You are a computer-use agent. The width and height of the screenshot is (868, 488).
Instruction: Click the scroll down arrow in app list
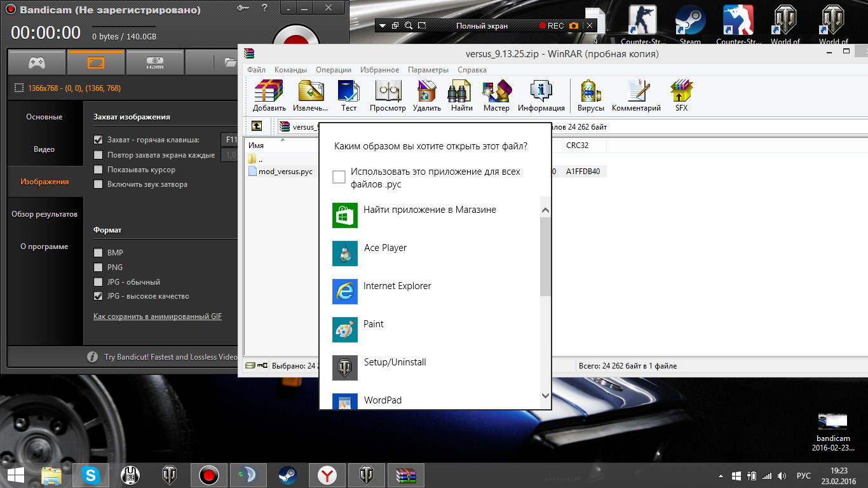[545, 396]
